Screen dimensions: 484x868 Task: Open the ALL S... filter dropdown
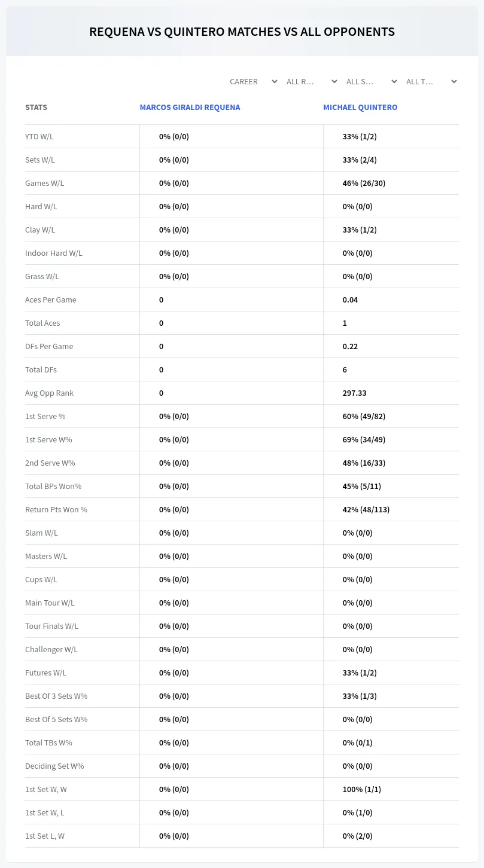[371, 81]
